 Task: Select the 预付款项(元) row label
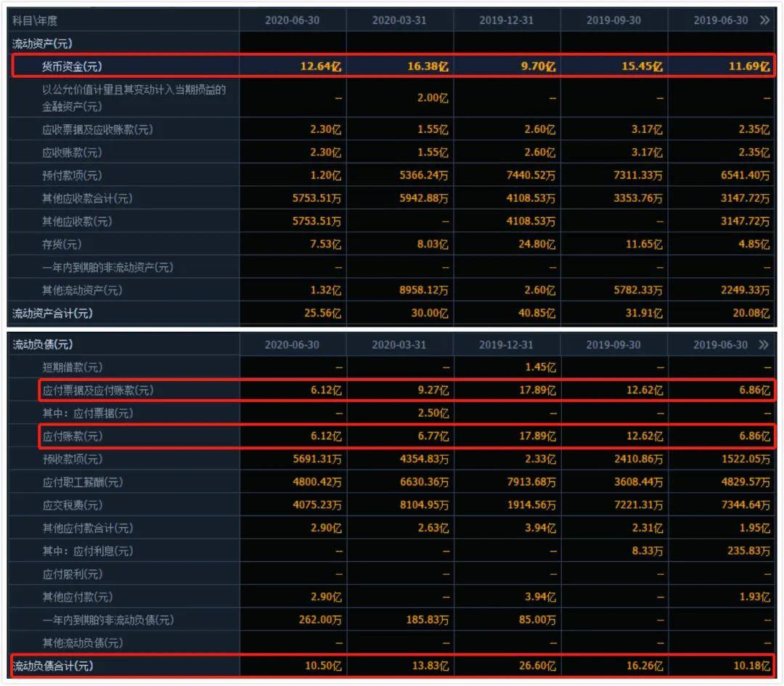72,176
